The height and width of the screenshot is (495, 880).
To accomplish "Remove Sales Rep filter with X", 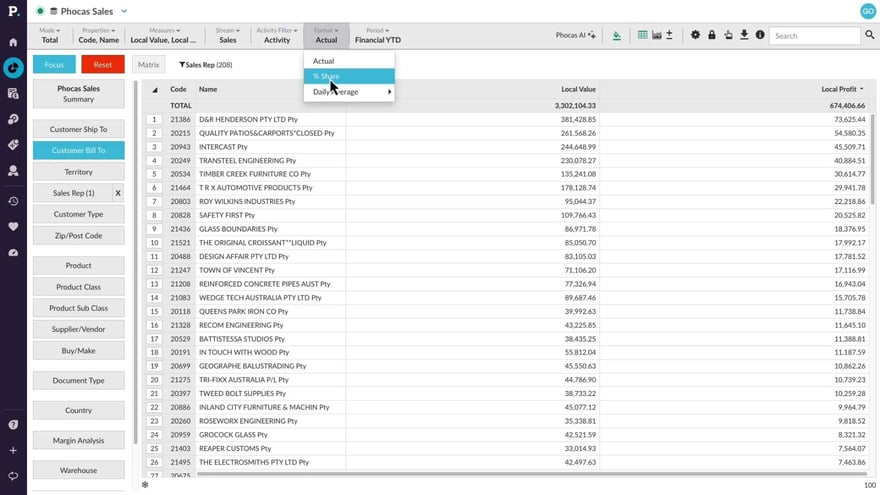I will tap(117, 193).
